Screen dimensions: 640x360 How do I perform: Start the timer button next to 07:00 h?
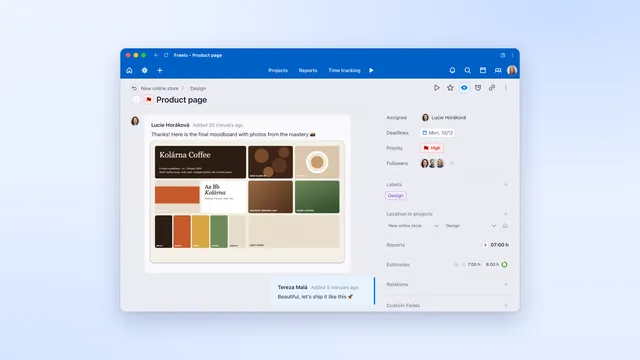pyautogui.click(x=485, y=245)
